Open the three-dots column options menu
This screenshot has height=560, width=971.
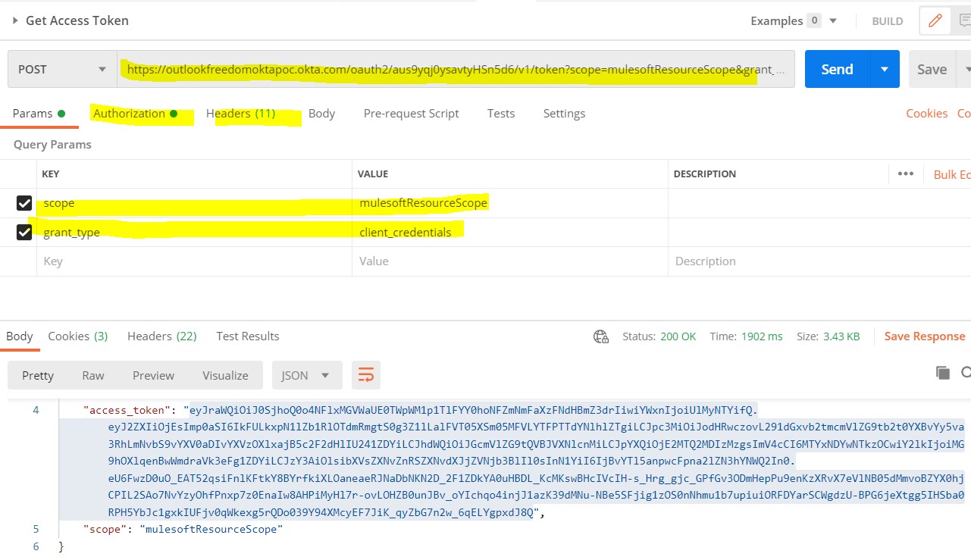(905, 174)
